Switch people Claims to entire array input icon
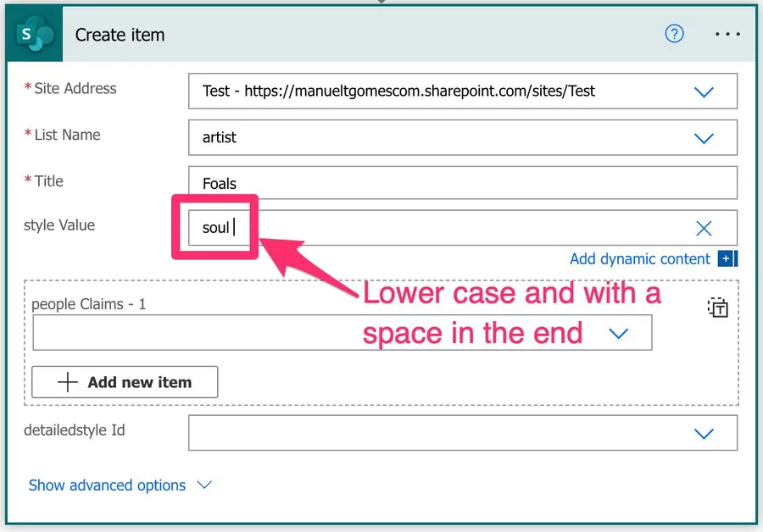 click(717, 308)
